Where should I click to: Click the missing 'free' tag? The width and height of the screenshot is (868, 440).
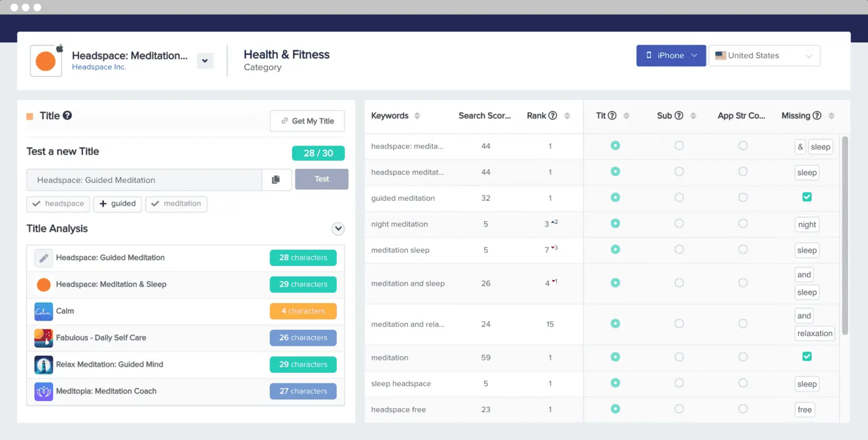coord(805,410)
